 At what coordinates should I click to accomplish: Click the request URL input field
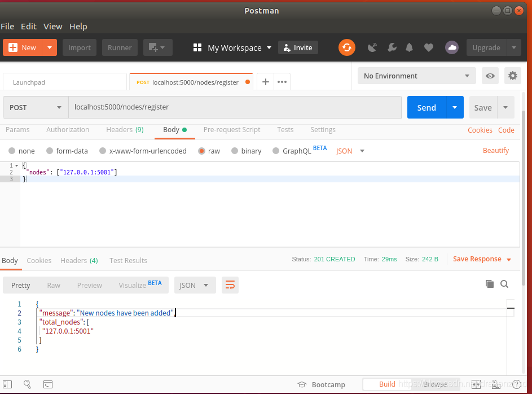235,107
